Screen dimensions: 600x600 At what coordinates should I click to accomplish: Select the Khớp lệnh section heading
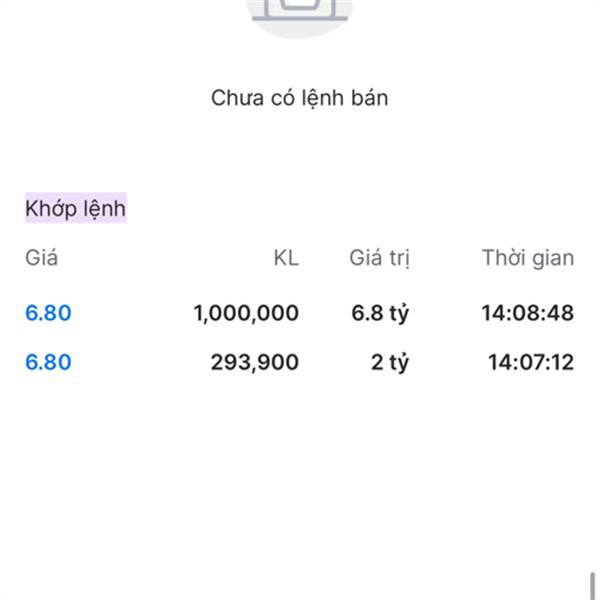click(76, 209)
